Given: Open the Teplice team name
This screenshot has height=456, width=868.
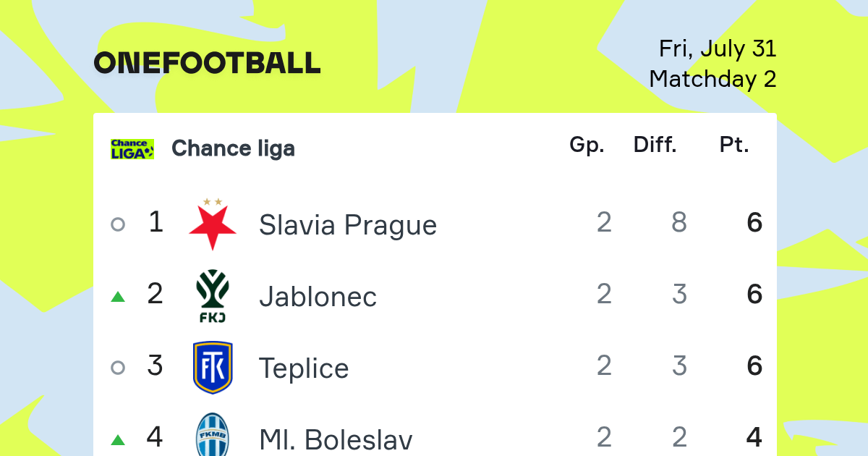Looking at the screenshot, I should tap(304, 368).
